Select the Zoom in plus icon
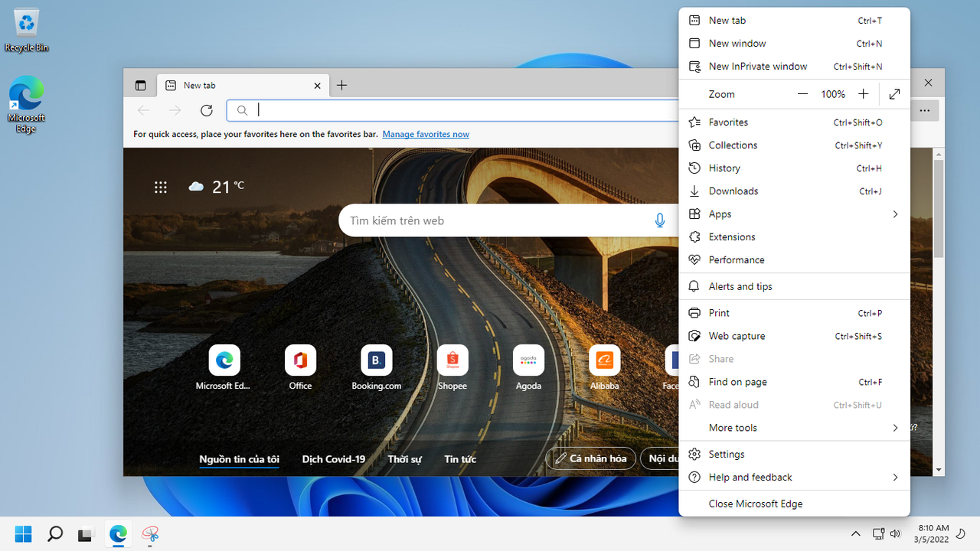The width and height of the screenshot is (980, 551). pos(863,93)
